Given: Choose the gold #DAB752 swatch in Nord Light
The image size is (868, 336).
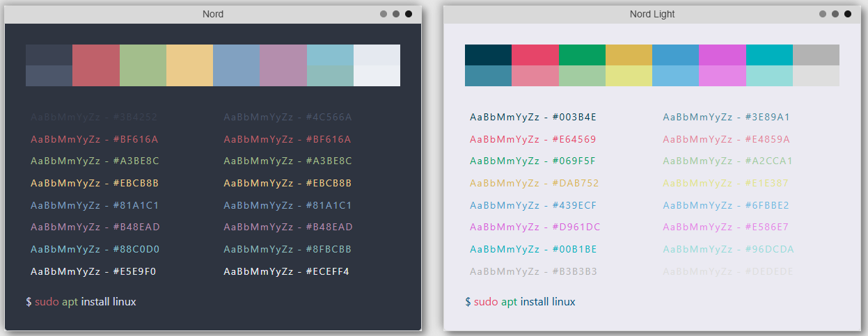Looking at the screenshot, I should coord(629,55).
